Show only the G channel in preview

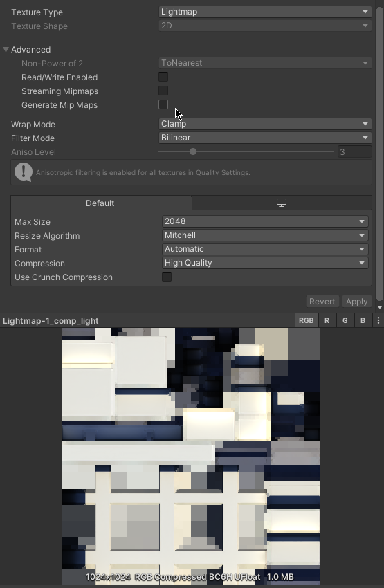(345, 320)
